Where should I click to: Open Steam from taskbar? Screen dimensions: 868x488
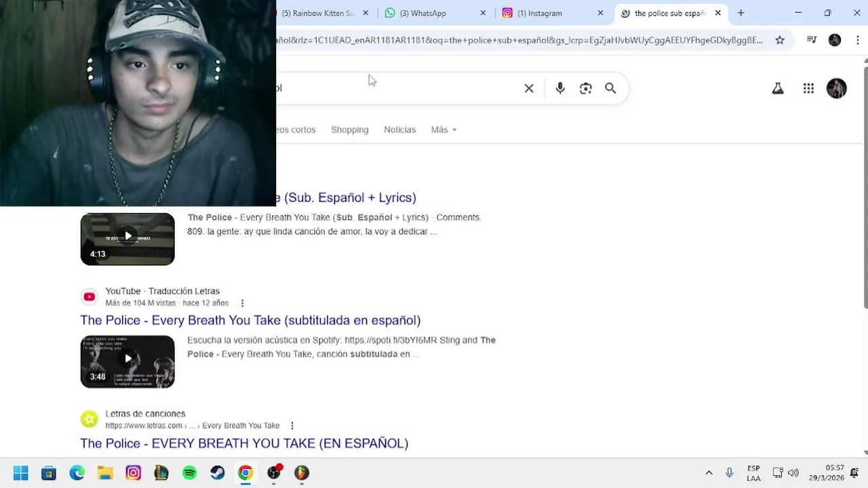point(218,472)
